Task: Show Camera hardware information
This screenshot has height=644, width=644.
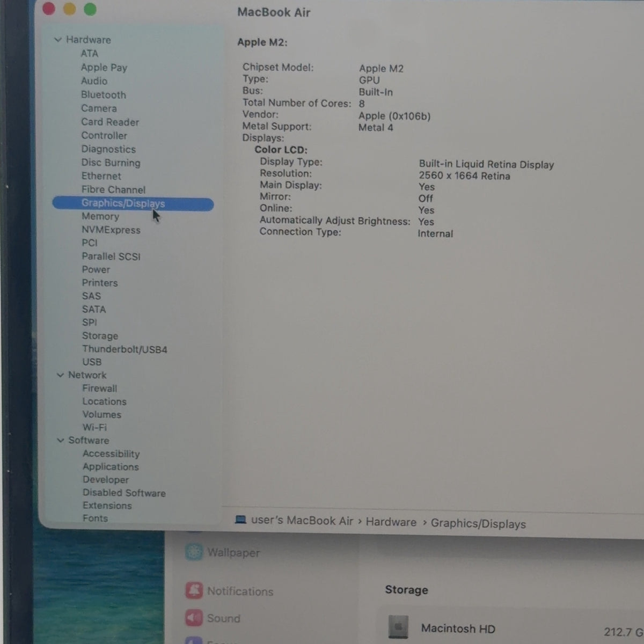Action: pos(99,108)
